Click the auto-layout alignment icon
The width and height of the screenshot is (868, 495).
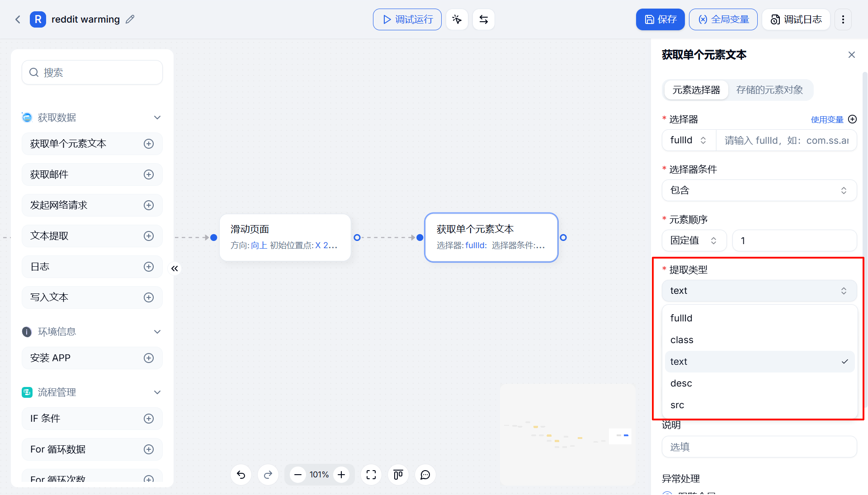pos(398,475)
